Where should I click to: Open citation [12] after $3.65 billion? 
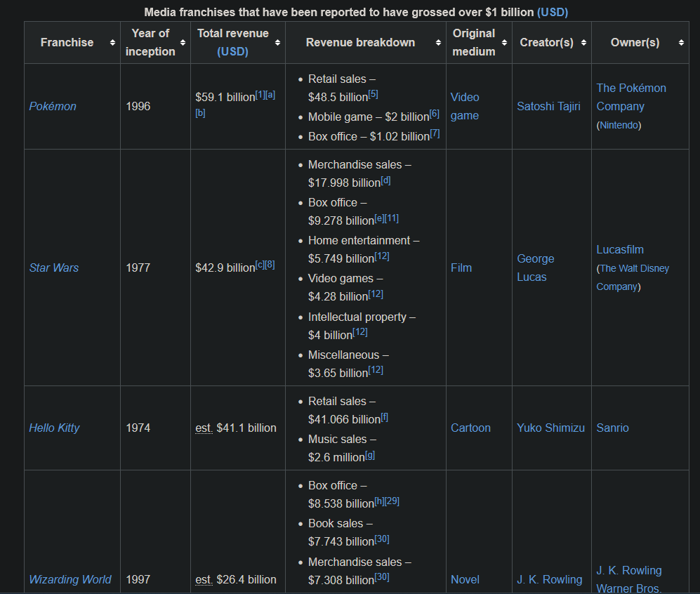(x=376, y=370)
